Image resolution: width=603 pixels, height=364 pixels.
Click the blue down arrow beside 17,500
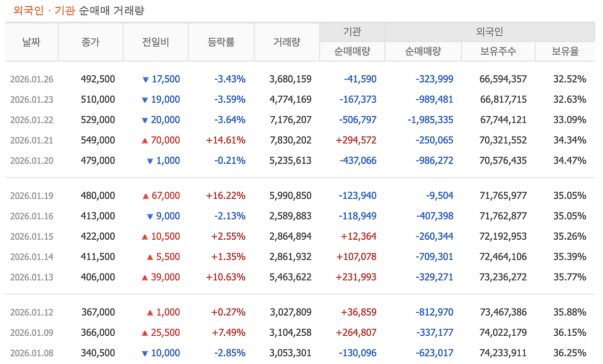147,79
